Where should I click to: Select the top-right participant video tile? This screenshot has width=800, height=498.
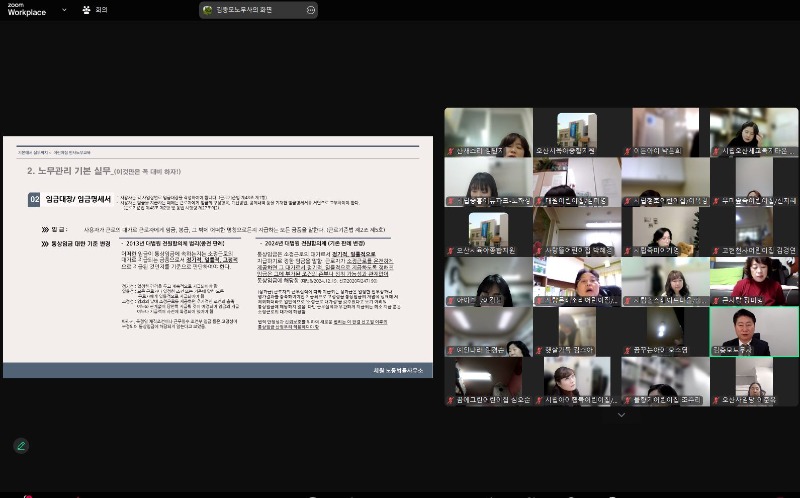pos(754,132)
